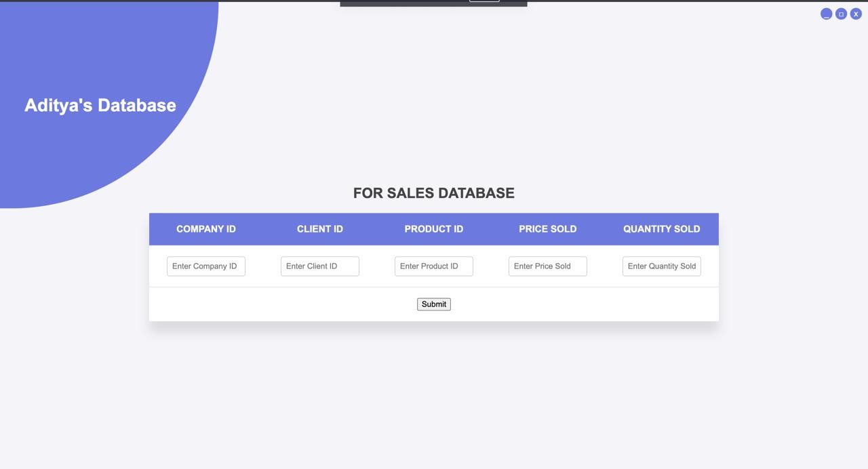The image size is (868, 469).
Task: Click the Aditya's Database title text
Action: tap(100, 105)
